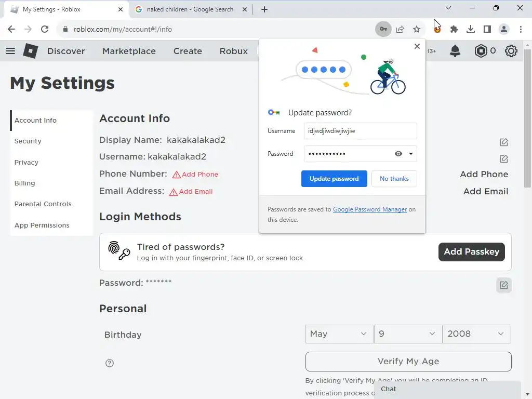Click the edit icon for Username
532x399 pixels.
pos(504,159)
